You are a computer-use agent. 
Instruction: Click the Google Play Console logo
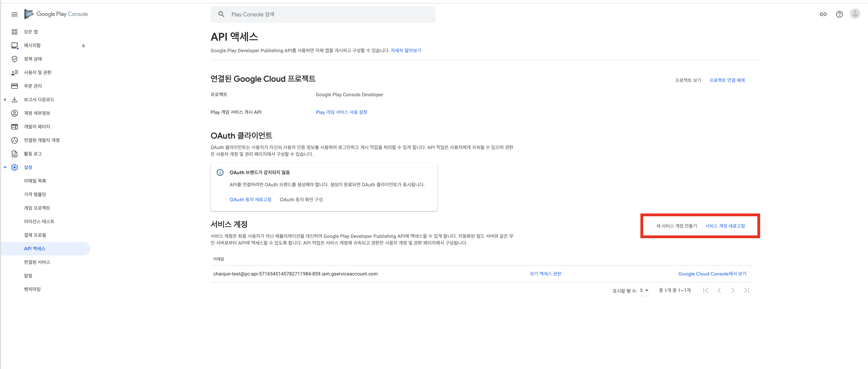pyautogui.click(x=56, y=14)
